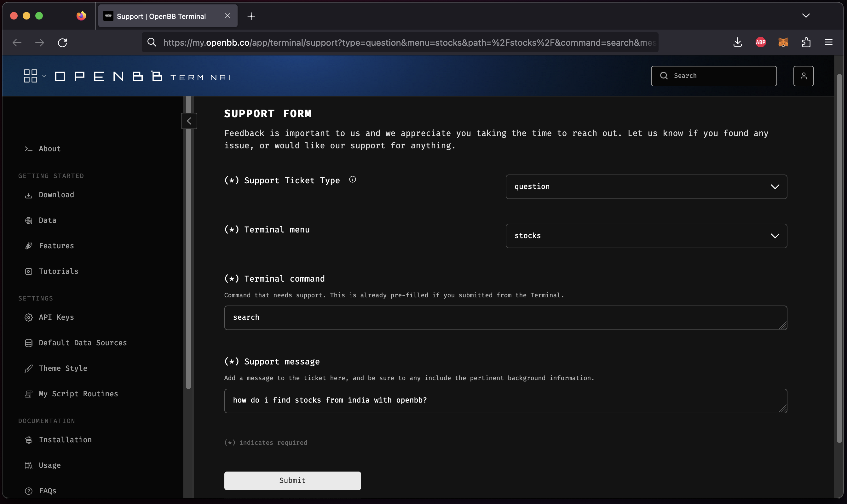The height and width of the screenshot is (504, 847).
Task: Click the Support Ticket Type info icon
Action: pyautogui.click(x=352, y=179)
